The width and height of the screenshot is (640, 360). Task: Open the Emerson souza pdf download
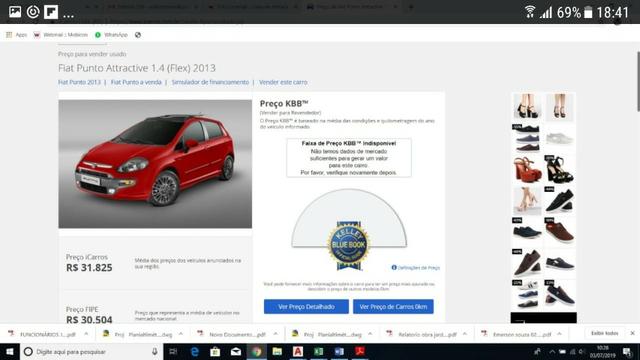pos(517,334)
